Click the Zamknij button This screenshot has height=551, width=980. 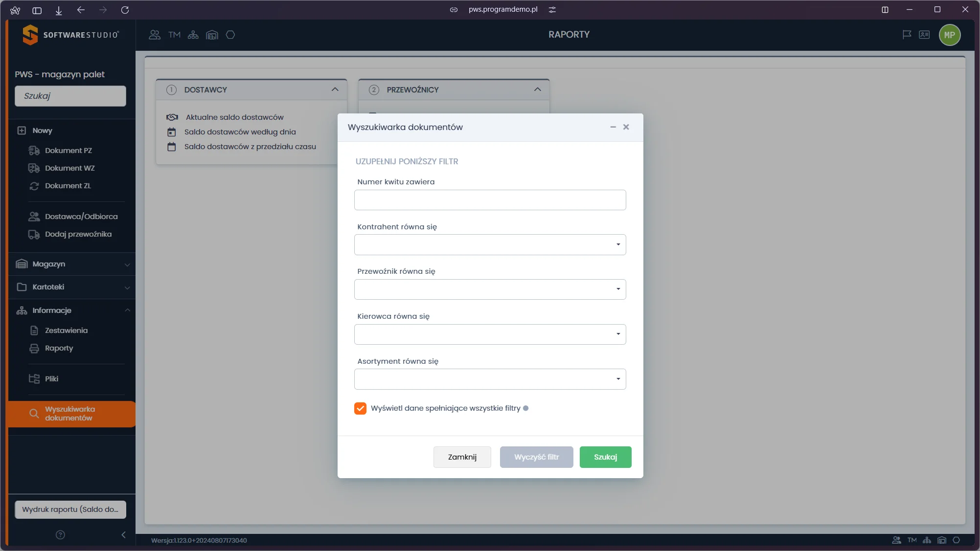(462, 457)
